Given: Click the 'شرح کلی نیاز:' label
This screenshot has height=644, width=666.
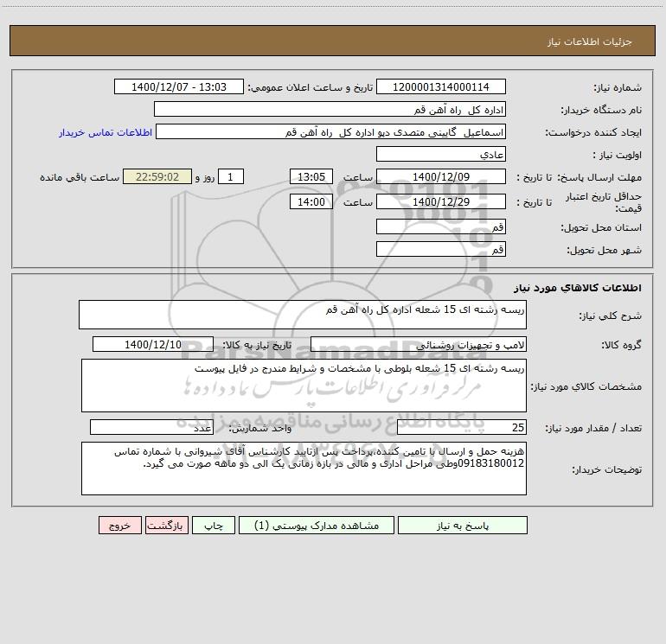Looking at the screenshot, I should [x=611, y=316].
